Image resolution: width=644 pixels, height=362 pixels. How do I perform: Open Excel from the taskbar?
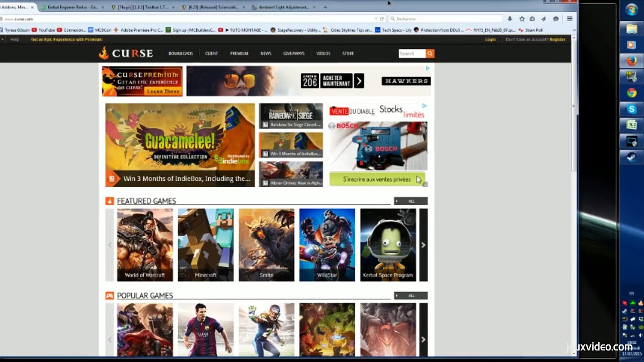tap(631, 125)
